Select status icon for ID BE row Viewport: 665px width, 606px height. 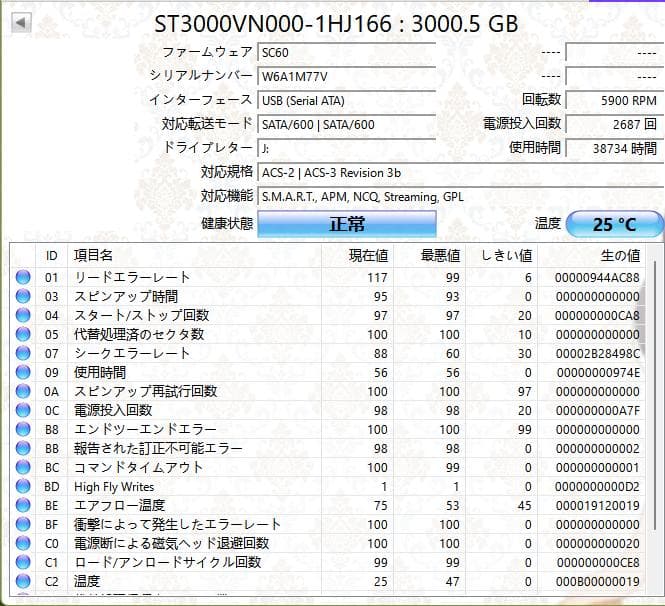(x=23, y=505)
